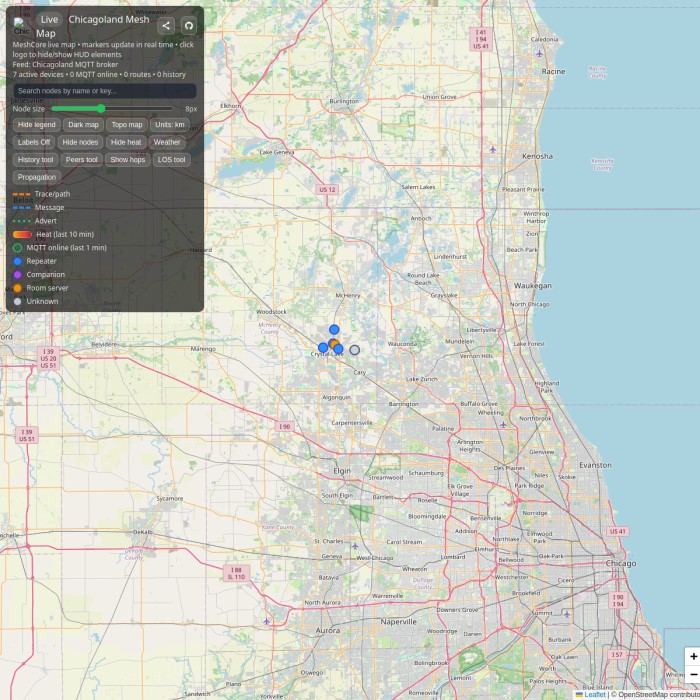The image size is (700, 700).
Task: Click the green MQTT online ring icon
Action: pyautogui.click(x=17, y=248)
